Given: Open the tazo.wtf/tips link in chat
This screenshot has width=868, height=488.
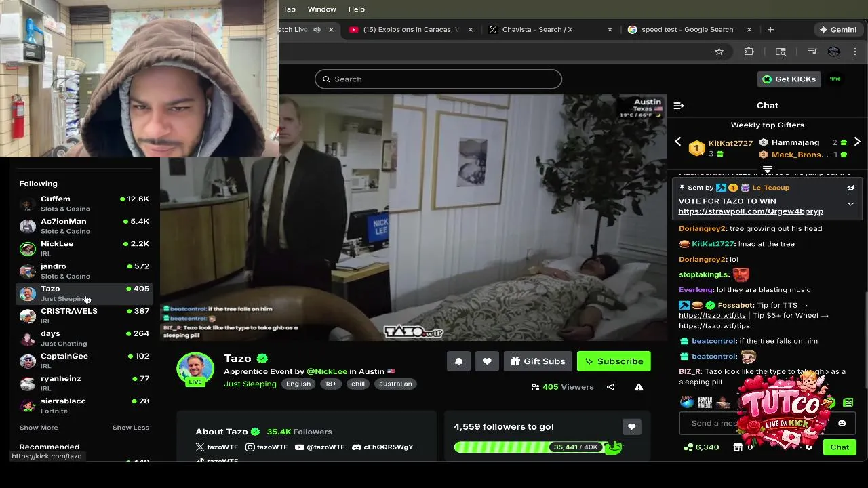Looking at the screenshot, I should [x=714, y=326].
